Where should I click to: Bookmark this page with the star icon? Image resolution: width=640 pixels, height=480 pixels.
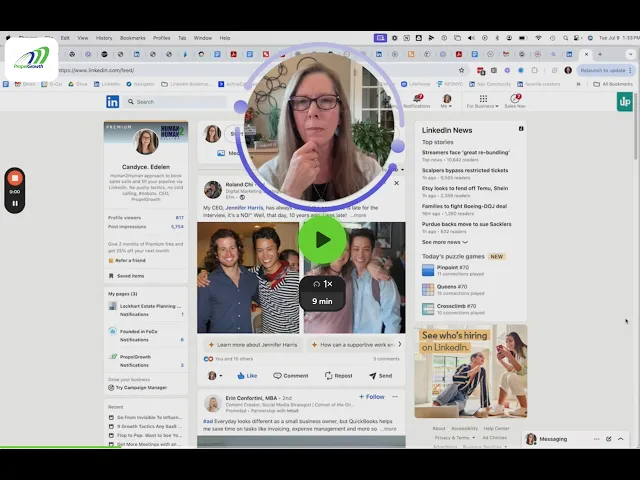[x=461, y=70]
